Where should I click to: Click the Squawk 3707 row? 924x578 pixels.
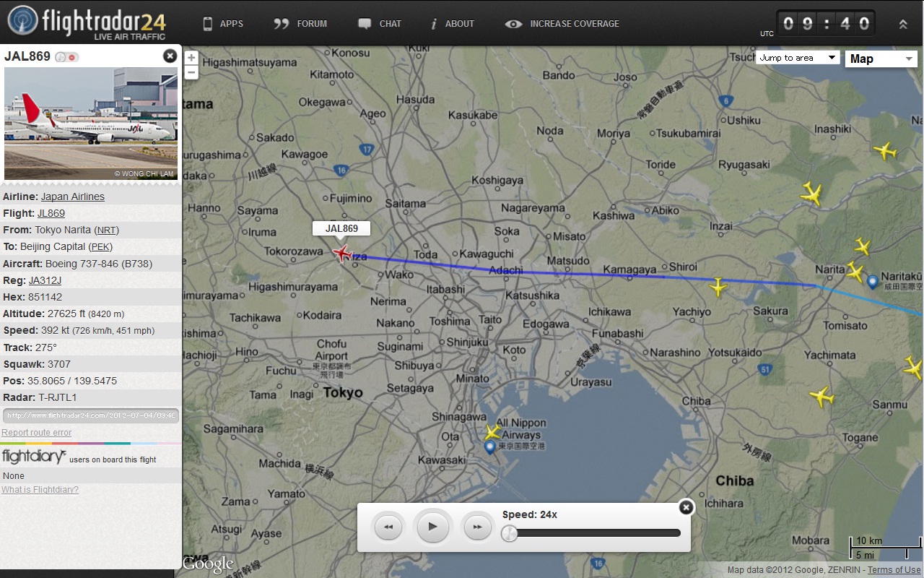(x=91, y=364)
